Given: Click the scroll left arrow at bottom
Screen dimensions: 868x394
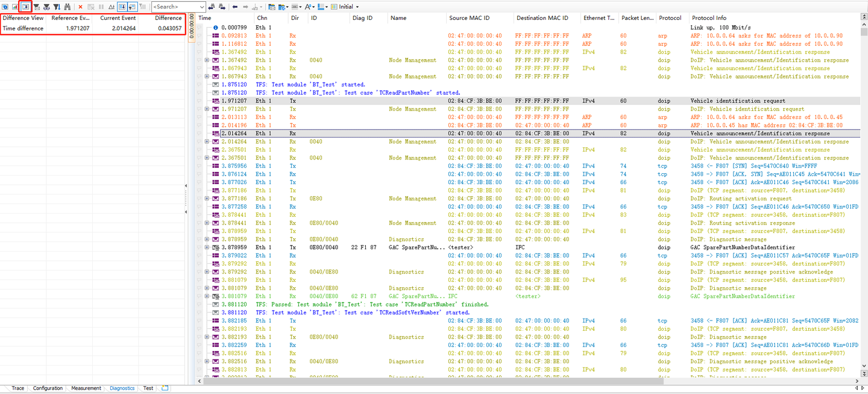Looking at the screenshot, I should (x=201, y=382).
